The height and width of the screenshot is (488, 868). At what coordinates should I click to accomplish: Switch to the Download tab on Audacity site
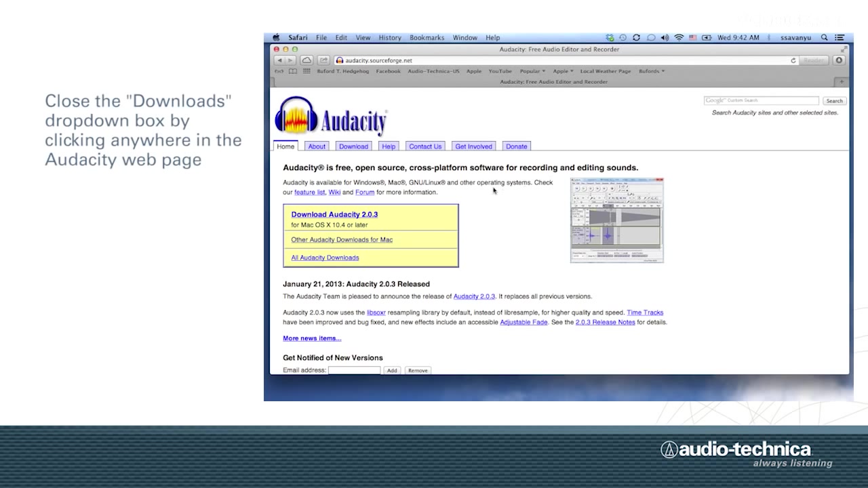pos(353,146)
